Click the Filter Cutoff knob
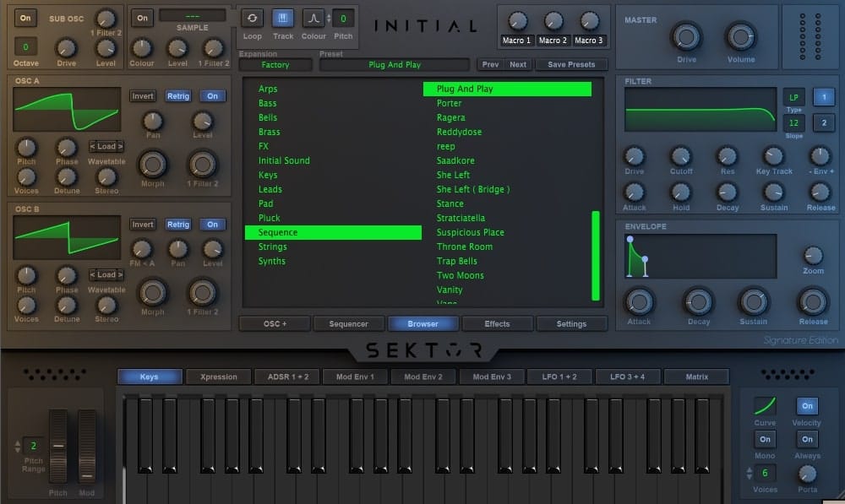Image resolution: width=845 pixels, height=504 pixels. [680, 156]
